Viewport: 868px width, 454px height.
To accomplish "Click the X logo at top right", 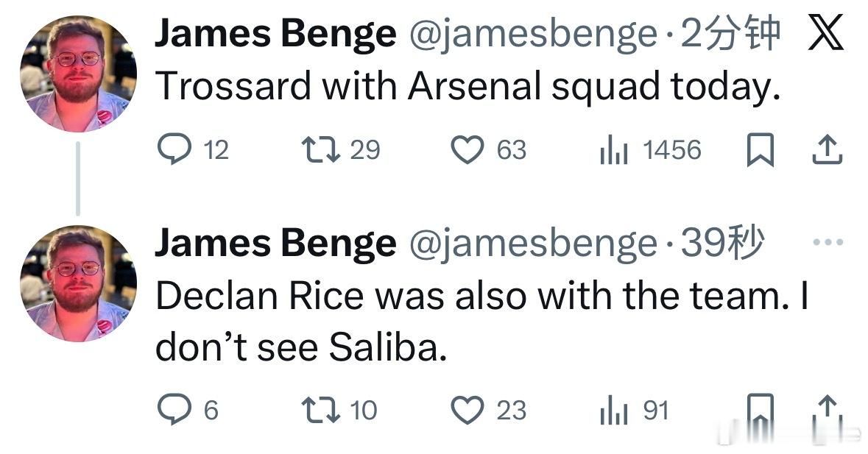I will point(825,35).
